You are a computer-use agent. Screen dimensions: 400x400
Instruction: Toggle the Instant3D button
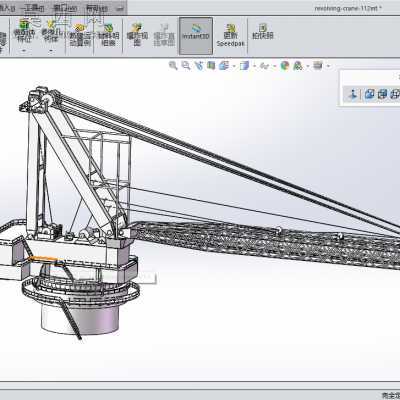(x=196, y=36)
